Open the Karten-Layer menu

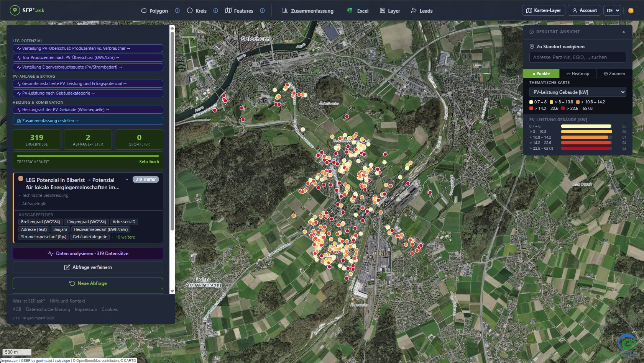[x=544, y=11]
